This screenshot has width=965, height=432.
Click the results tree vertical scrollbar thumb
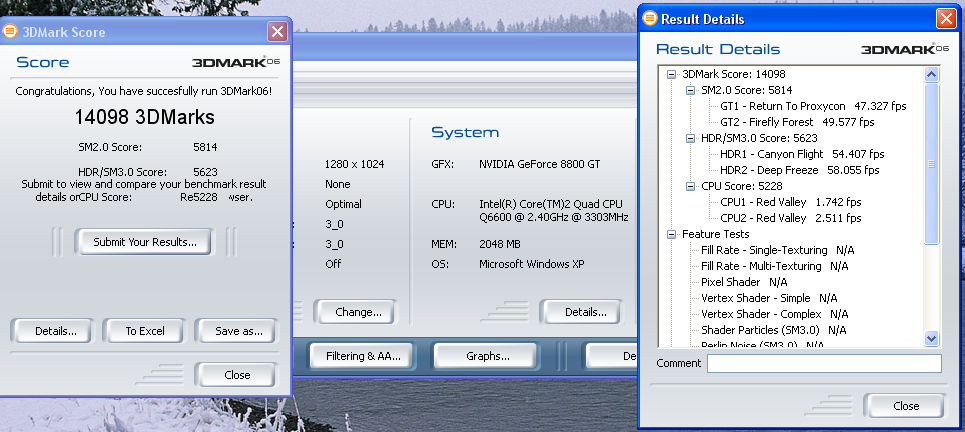931,164
